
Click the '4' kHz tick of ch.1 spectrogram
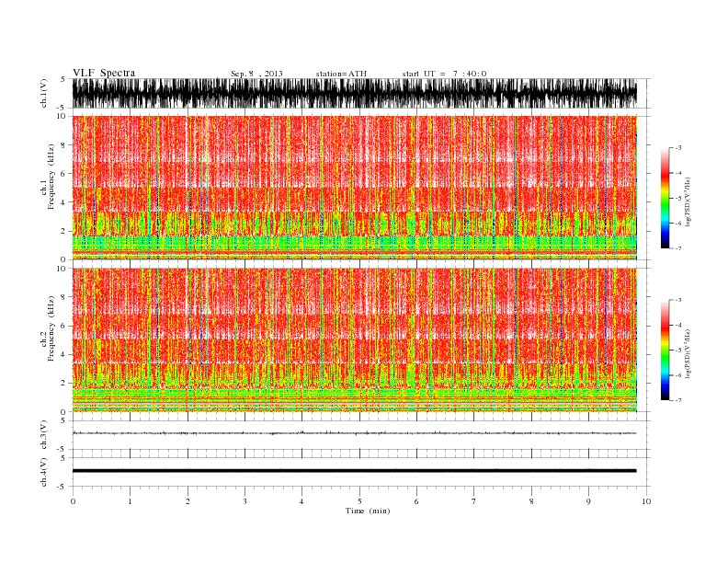(63, 202)
